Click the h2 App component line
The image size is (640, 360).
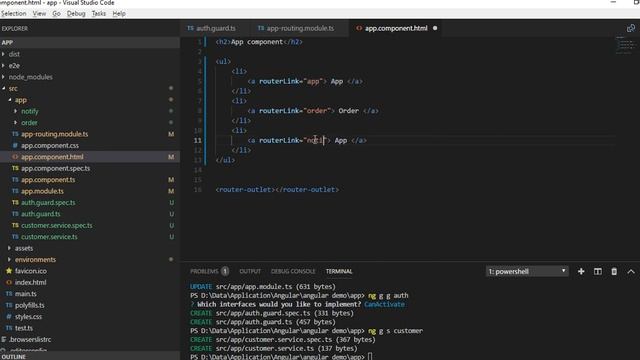tap(259, 42)
